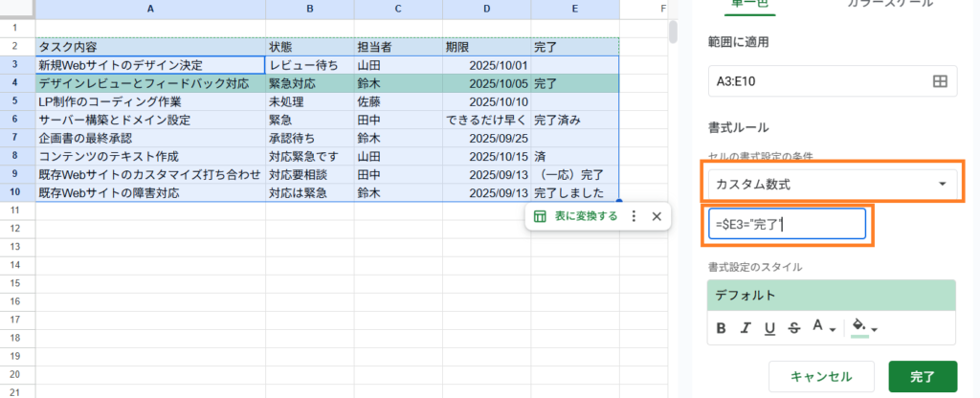The width and height of the screenshot is (980, 398).
Task: Click the select data range grid icon
Action: (x=939, y=81)
